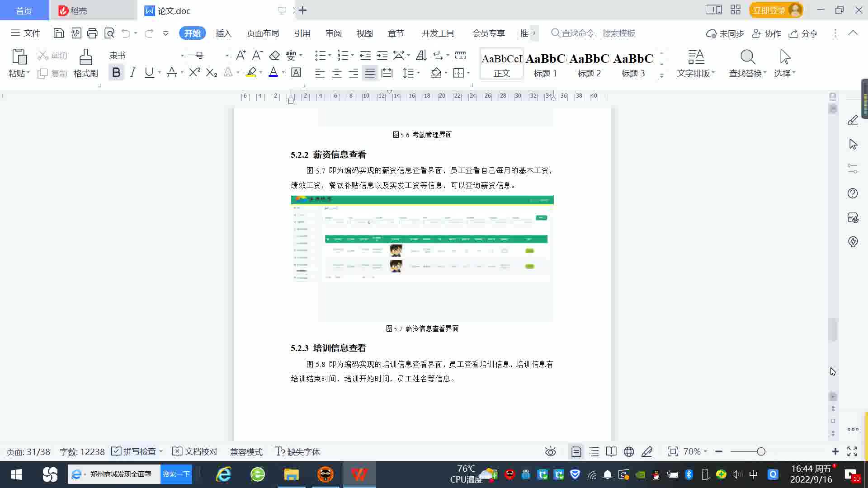Viewport: 868px width, 488px height.
Task: Open Print Preview icon
Action: click(x=109, y=33)
